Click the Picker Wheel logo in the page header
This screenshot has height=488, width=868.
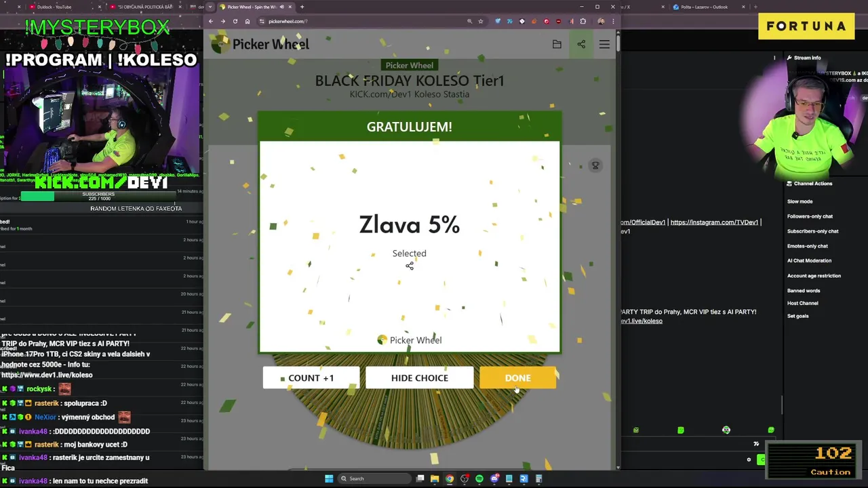pos(260,44)
